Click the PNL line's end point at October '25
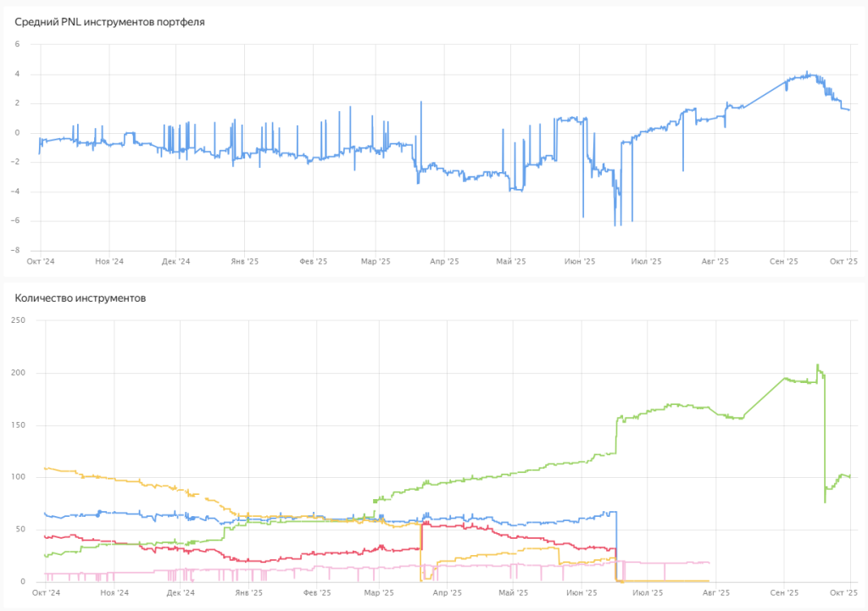The width and height of the screenshot is (868, 611). 849,110
